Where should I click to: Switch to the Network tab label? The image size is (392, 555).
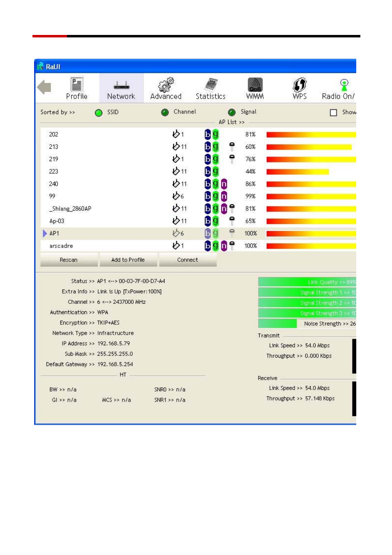tap(121, 96)
